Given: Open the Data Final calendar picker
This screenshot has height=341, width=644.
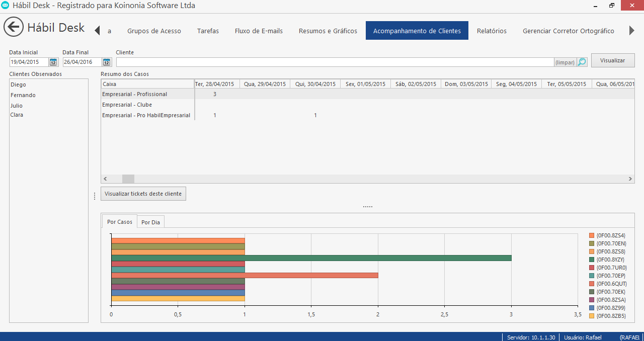Looking at the screenshot, I should point(107,62).
